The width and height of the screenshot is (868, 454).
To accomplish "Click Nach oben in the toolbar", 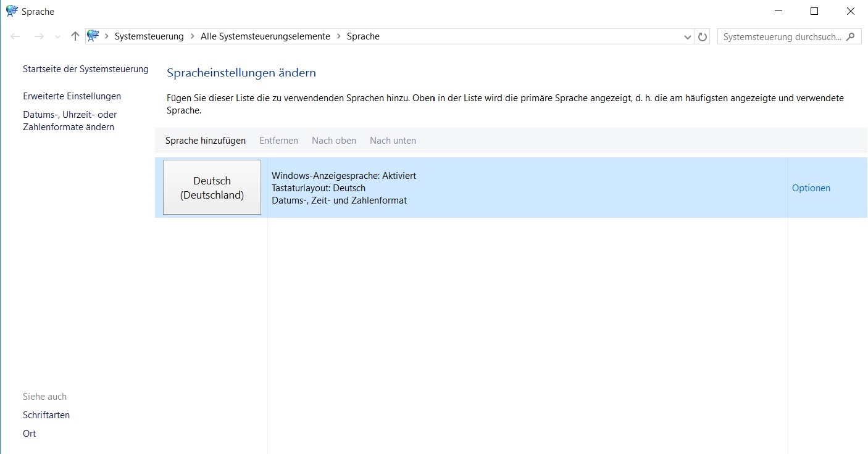I will point(334,141).
